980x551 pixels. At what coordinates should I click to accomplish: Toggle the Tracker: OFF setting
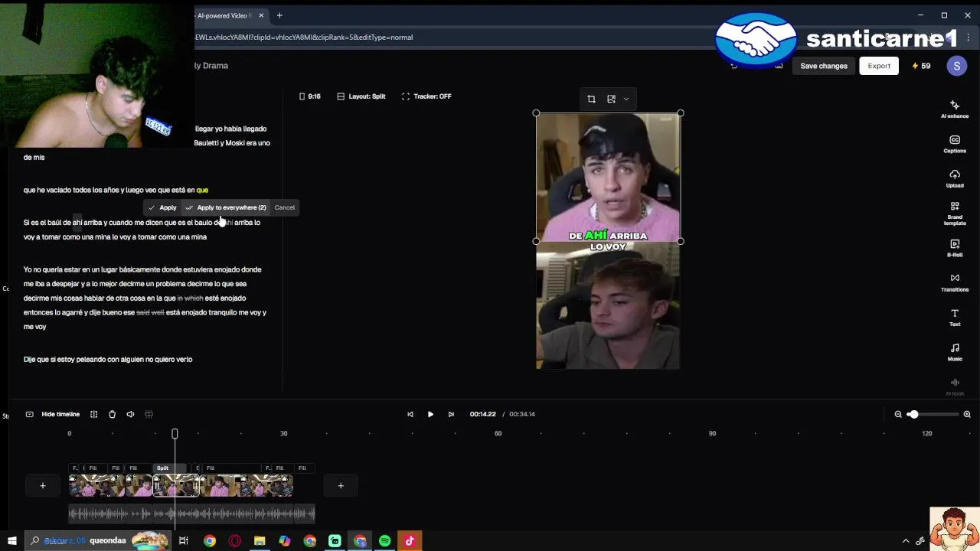(426, 96)
